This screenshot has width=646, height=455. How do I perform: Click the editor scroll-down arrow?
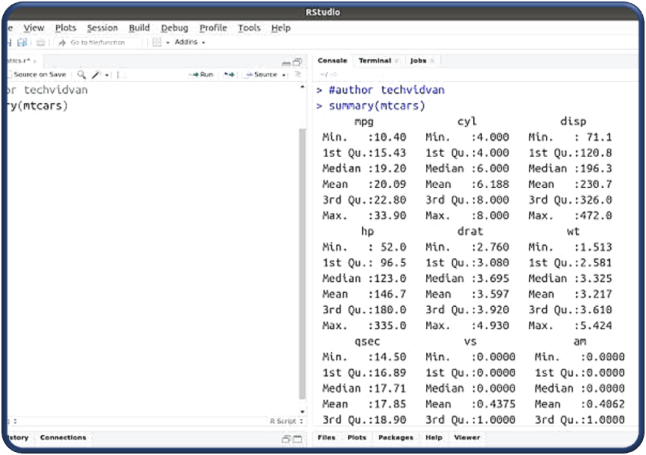(x=302, y=411)
